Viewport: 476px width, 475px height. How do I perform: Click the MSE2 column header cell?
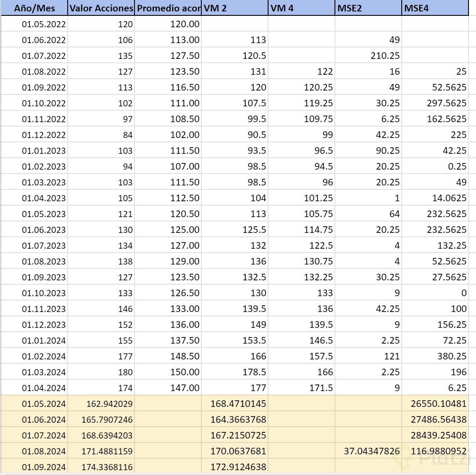[x=368, y=8]
